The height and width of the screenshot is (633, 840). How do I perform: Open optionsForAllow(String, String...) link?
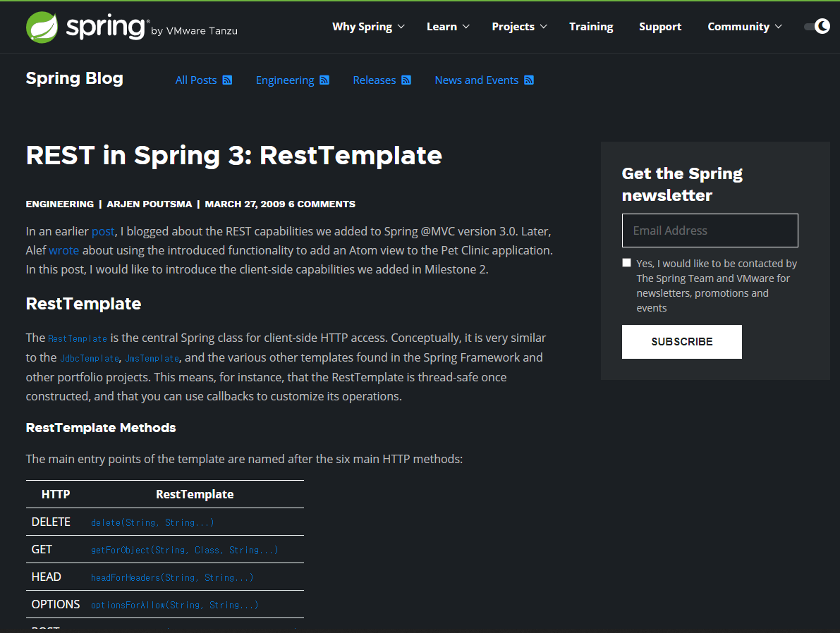(175, 605)
